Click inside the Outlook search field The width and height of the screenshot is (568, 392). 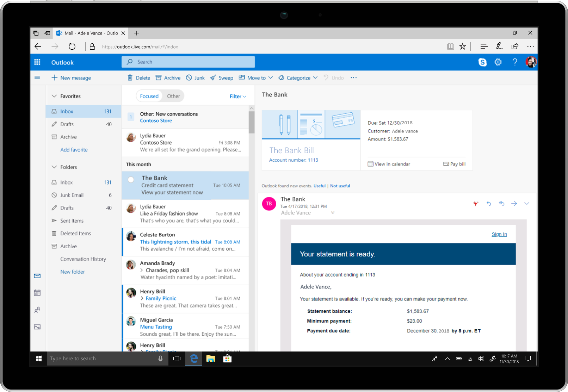click(x=189, y=62)
